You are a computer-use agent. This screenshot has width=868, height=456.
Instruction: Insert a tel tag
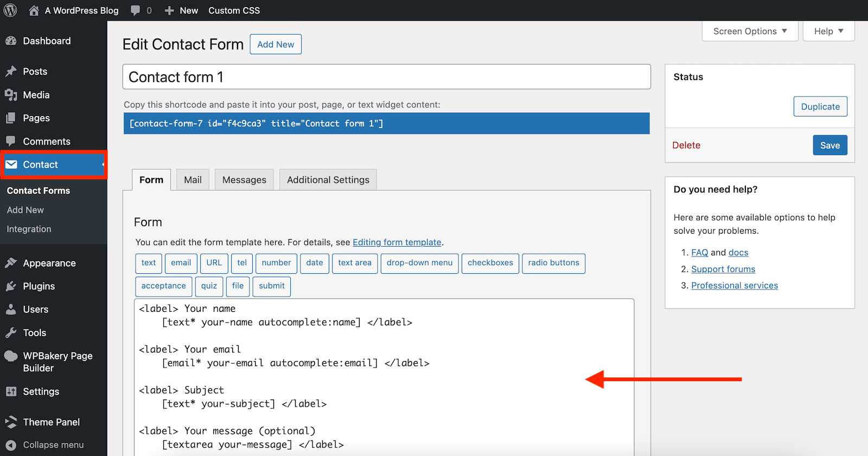(242, 263)
